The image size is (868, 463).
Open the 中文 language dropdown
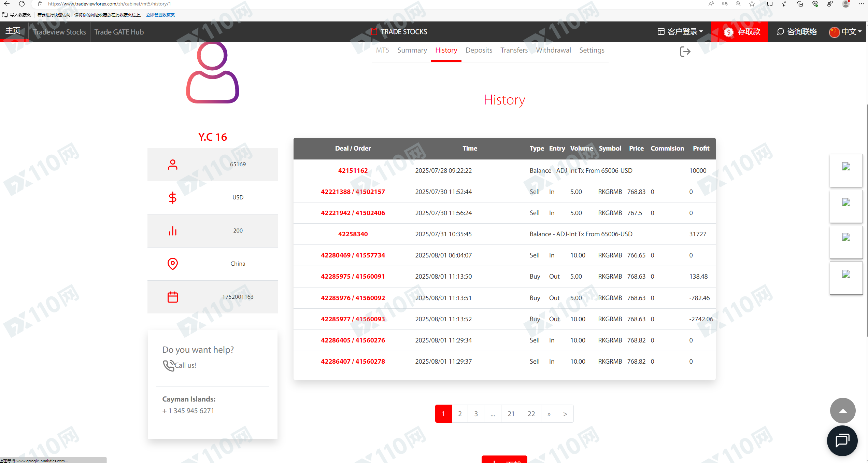[845, 32]
